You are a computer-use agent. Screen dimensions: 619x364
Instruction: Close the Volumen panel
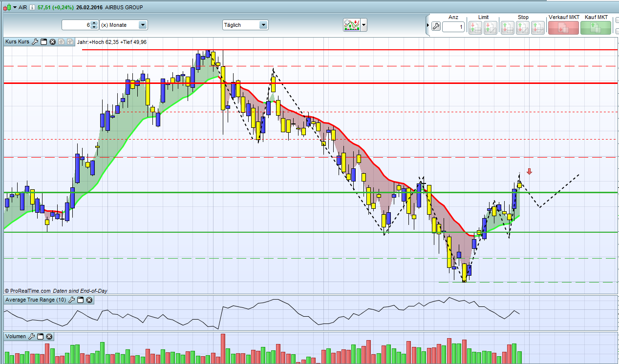pyautogui.click(x=49, y=337)
